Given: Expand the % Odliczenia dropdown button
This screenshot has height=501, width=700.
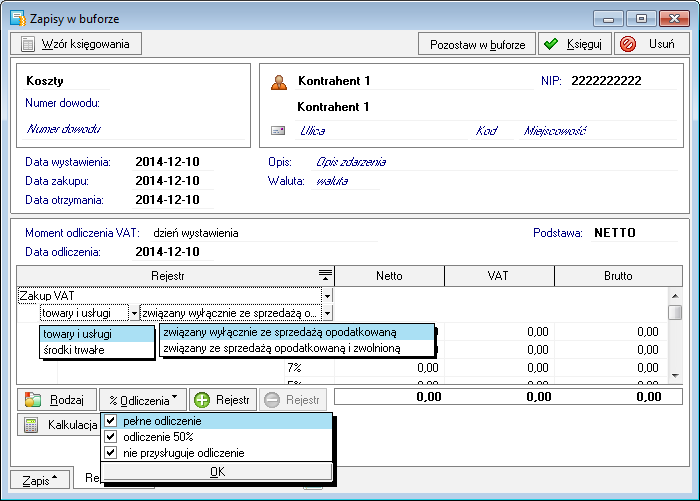Looking at the screenshot, I should click(x=143, y=400).
